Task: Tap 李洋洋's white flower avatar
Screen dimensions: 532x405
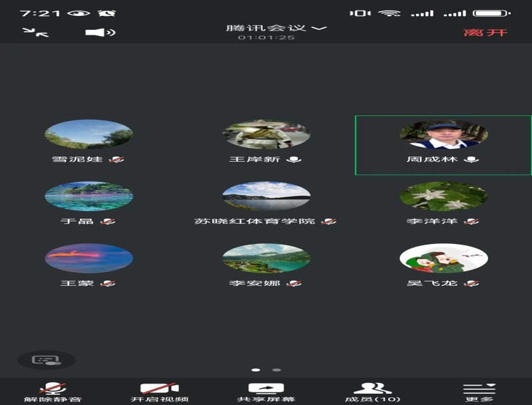Action: click(443, 196)
